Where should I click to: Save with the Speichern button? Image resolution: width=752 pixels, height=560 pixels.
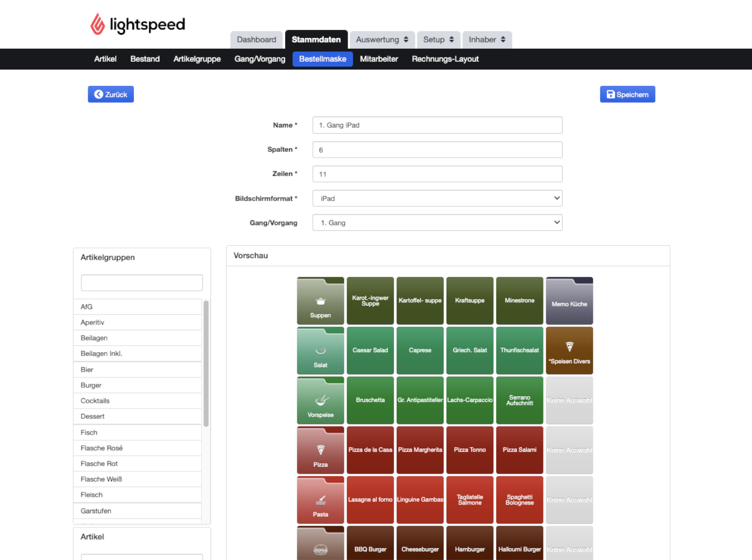pos(628,94)
